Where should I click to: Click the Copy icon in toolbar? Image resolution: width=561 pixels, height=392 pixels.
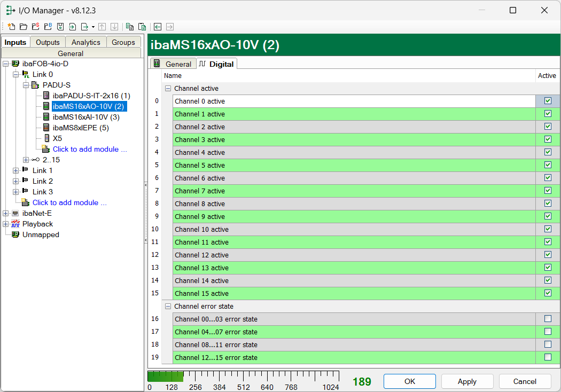point(129,26)
